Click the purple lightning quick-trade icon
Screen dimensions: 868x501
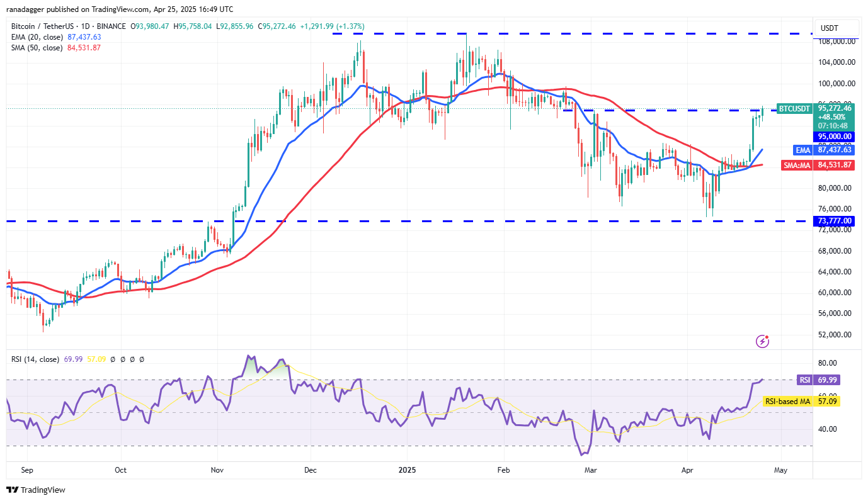pyautogui.click(x=763, y=342)
